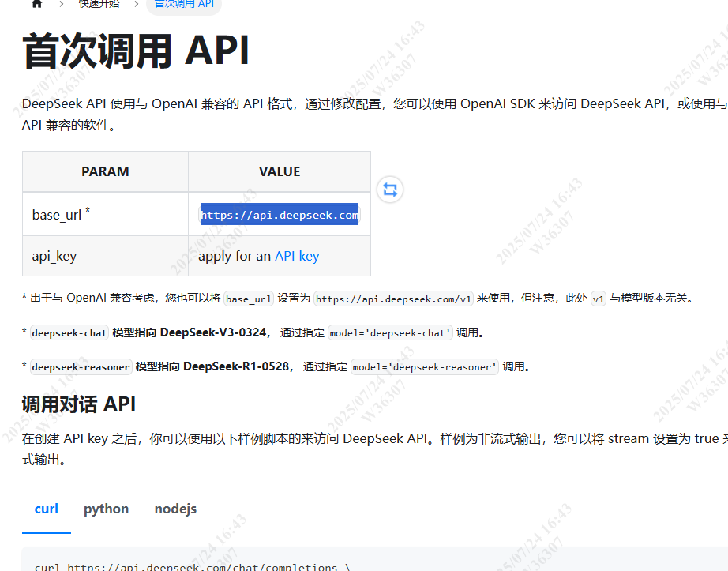This screenshot has width=728, height=571.
Task: Select the api_key table cell
Action: point(54,256)
